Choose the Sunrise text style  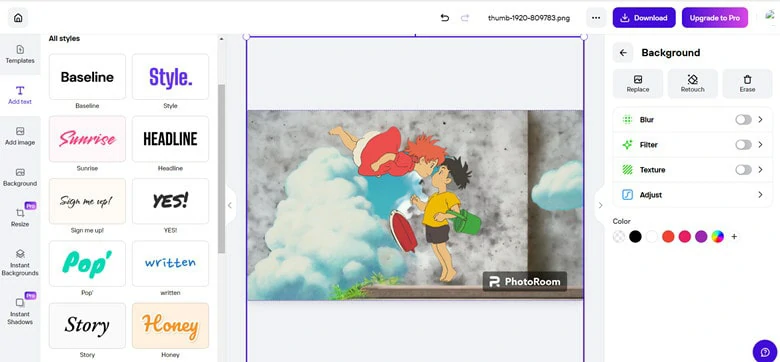(x=87, y=139)
